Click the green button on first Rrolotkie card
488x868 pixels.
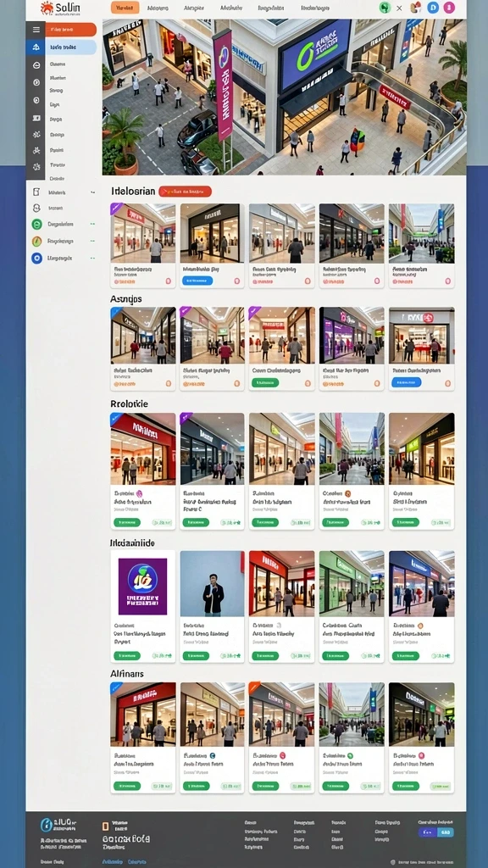[127, 522]
